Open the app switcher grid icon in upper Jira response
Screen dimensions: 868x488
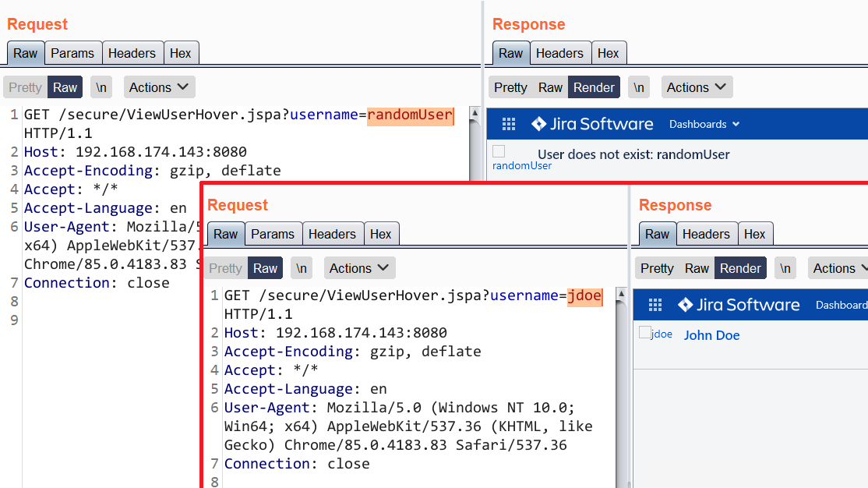pos(508,124)
